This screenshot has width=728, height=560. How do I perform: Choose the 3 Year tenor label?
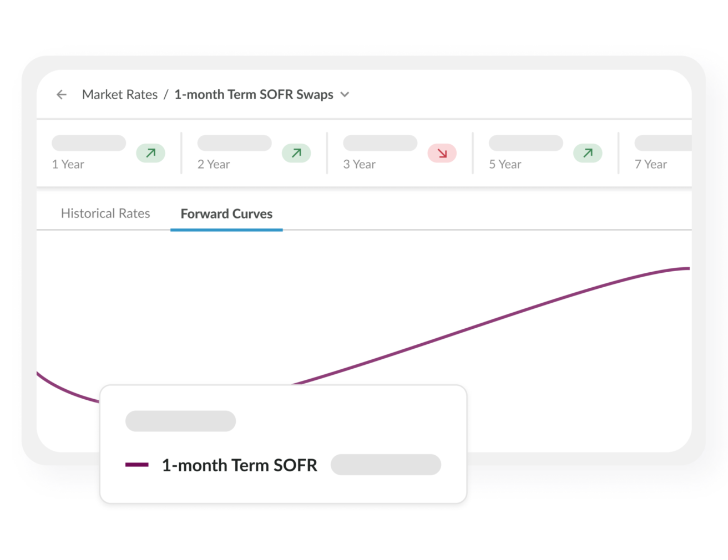359,165
